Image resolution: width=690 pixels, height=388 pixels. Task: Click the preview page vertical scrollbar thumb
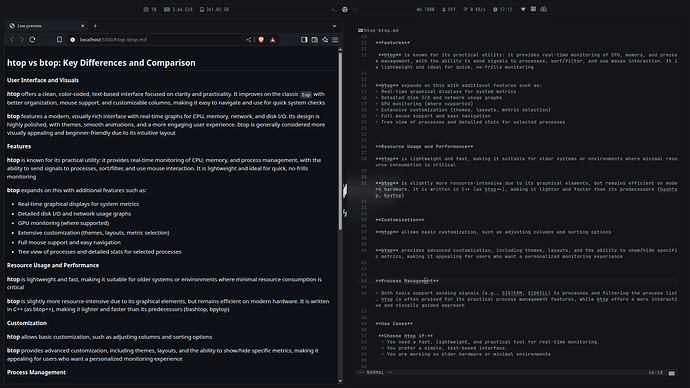click(x=340, y=141)
